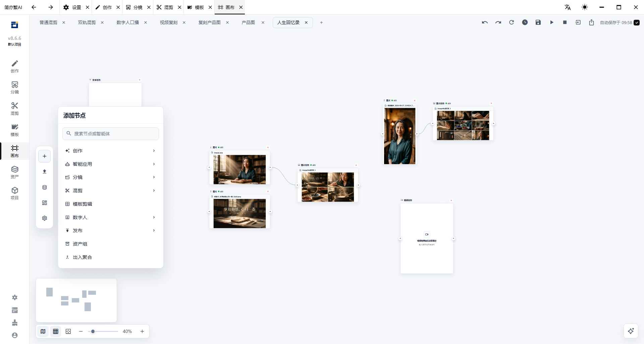Click the share export icon
644x344 pixels.
(591, 22)
